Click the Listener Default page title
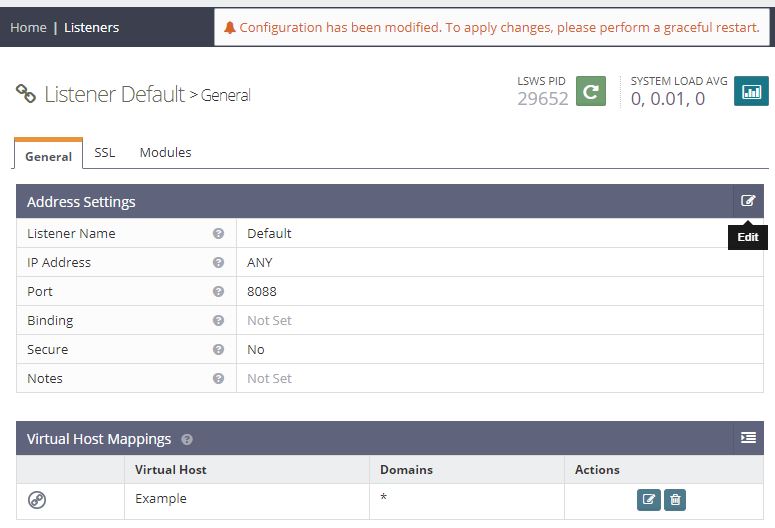 (115, 94)
